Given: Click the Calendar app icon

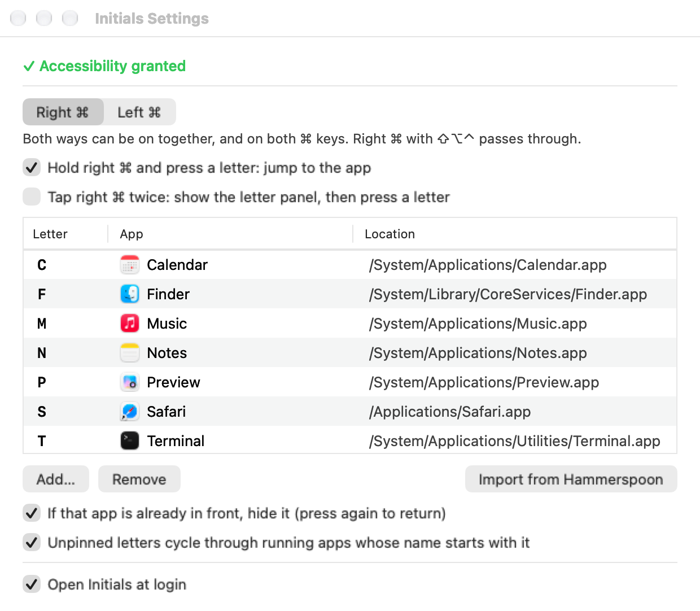Looking at the screenshot, I should pyautogui.click(x=130, y=265).
